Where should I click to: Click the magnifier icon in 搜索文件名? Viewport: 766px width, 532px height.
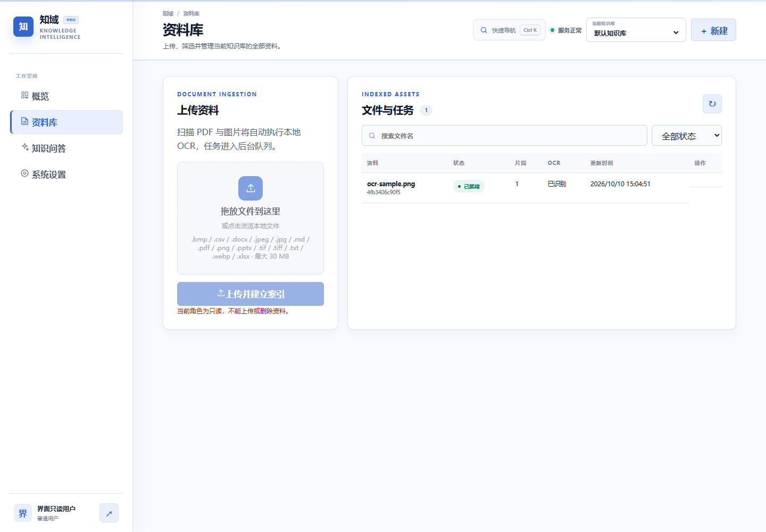click(372, 136)
